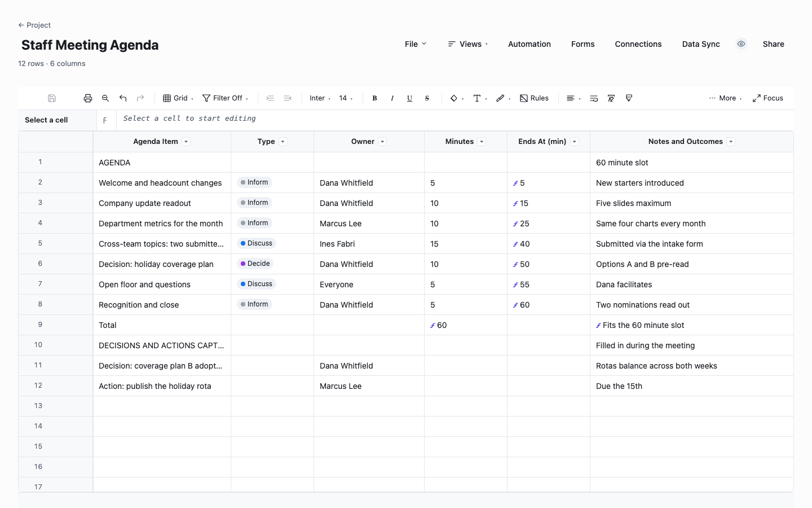
Task: Open Data Sync
Action: (x=701, y=44)
